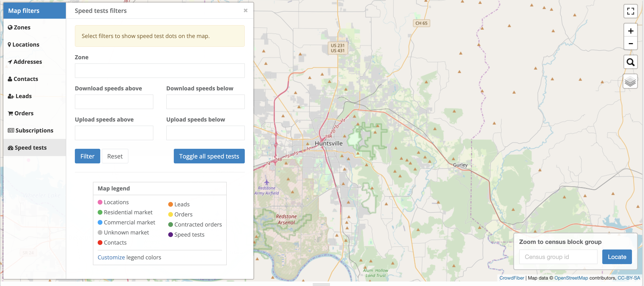Open the map search magnifier
This screenshot has width=644, height=286.
point(630,62)
